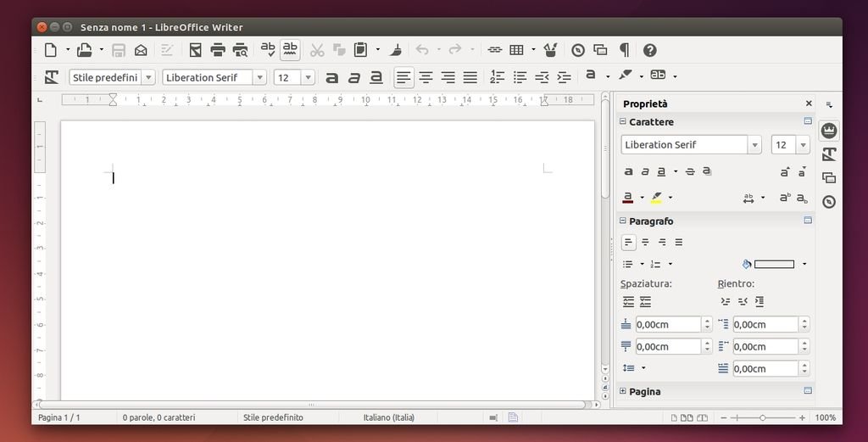Click Italiano (Italia) language in status bar
The width and height of the screenshot is (868, 442).
point(389,417)
